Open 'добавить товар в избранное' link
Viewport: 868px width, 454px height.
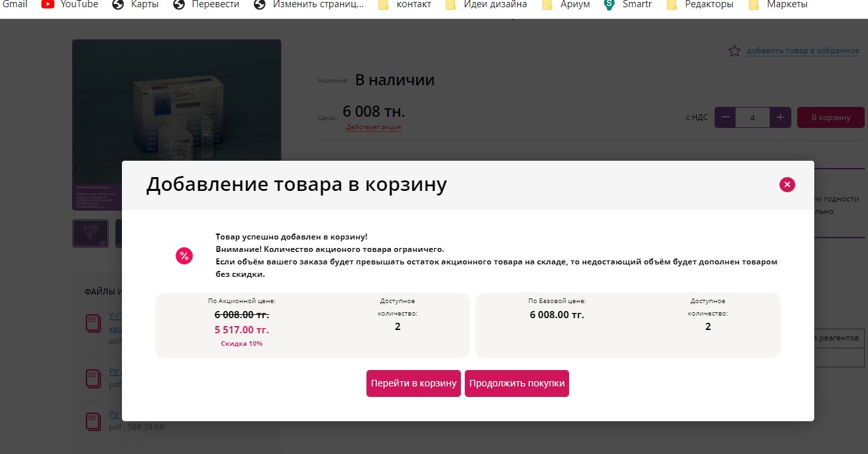click(802, 51)
